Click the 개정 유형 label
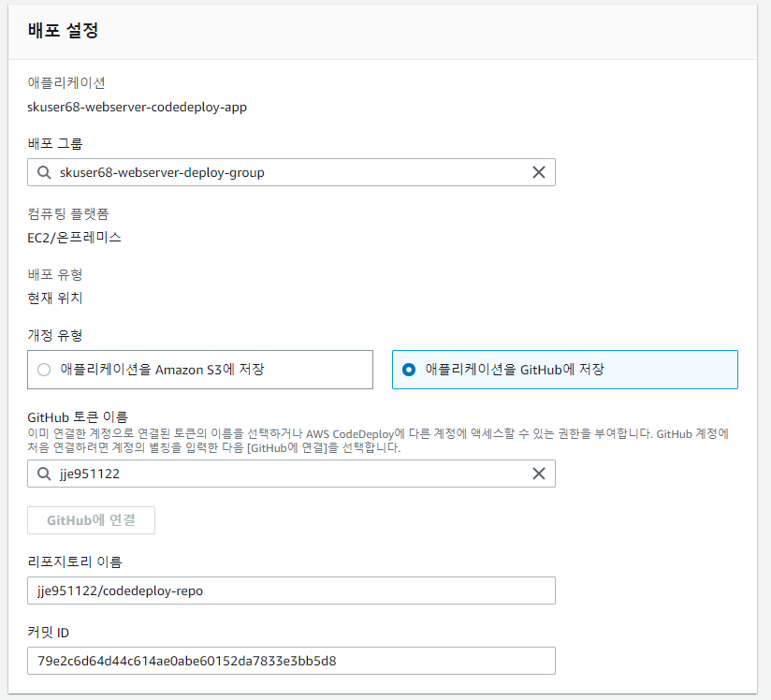 click(x=55, y=335)
